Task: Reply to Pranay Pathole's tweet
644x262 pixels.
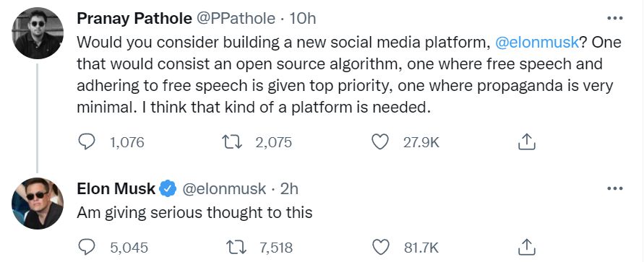Action: tap(87, 142)
